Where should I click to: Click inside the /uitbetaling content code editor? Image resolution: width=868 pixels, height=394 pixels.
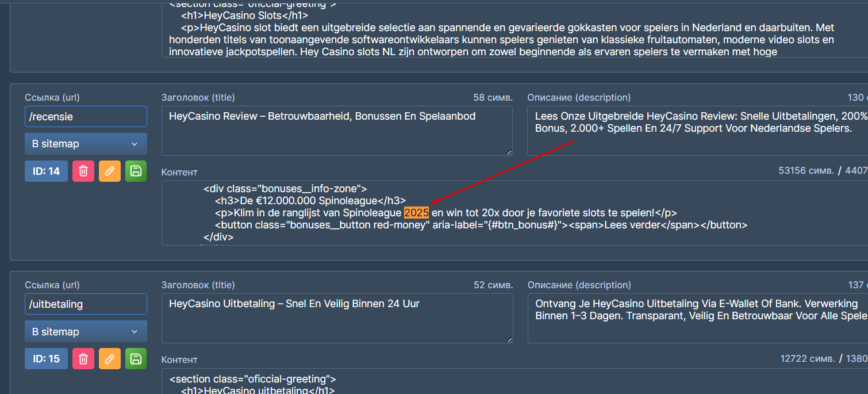click(514, 381)
